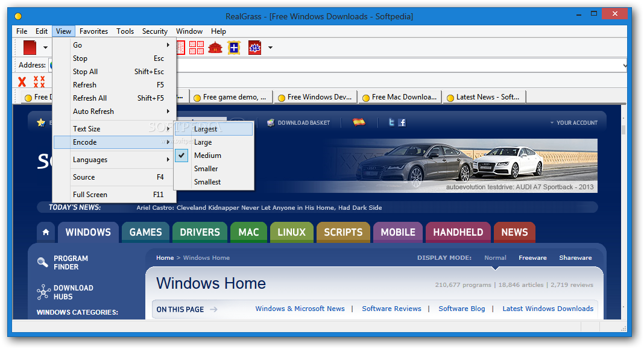
Task: Open the address bar dropdown arrow
Action: pos(624,65)
